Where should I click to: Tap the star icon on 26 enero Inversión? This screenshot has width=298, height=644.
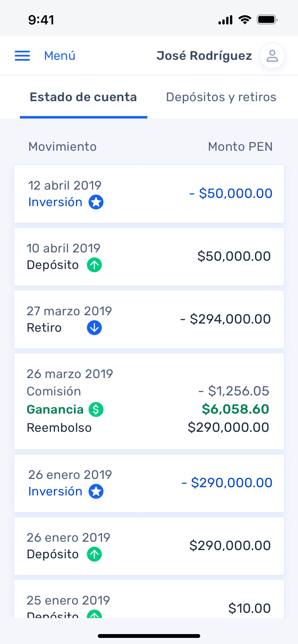[96, 491]
